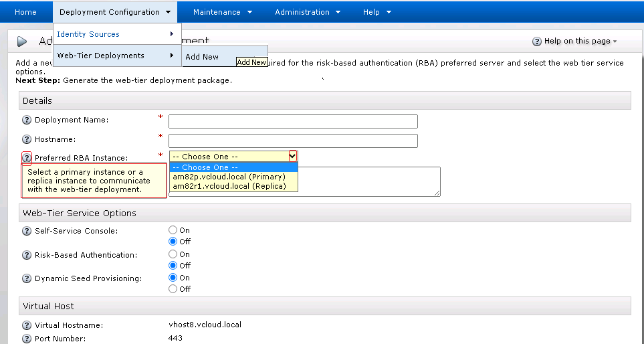The width and height of the screenshot is (644, 344).
Task: Select am82p.vcloud.local (Primary) option
Action: [229, 177]
